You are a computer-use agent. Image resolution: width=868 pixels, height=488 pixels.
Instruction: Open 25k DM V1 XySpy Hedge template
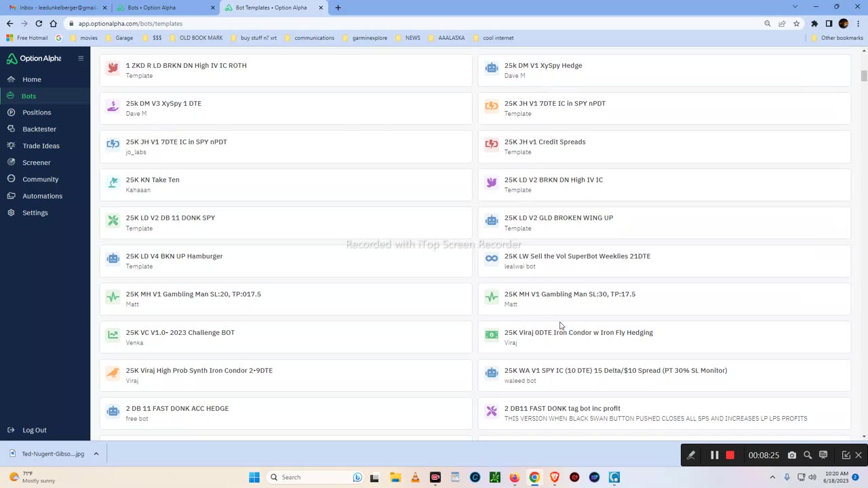point(665,70)
